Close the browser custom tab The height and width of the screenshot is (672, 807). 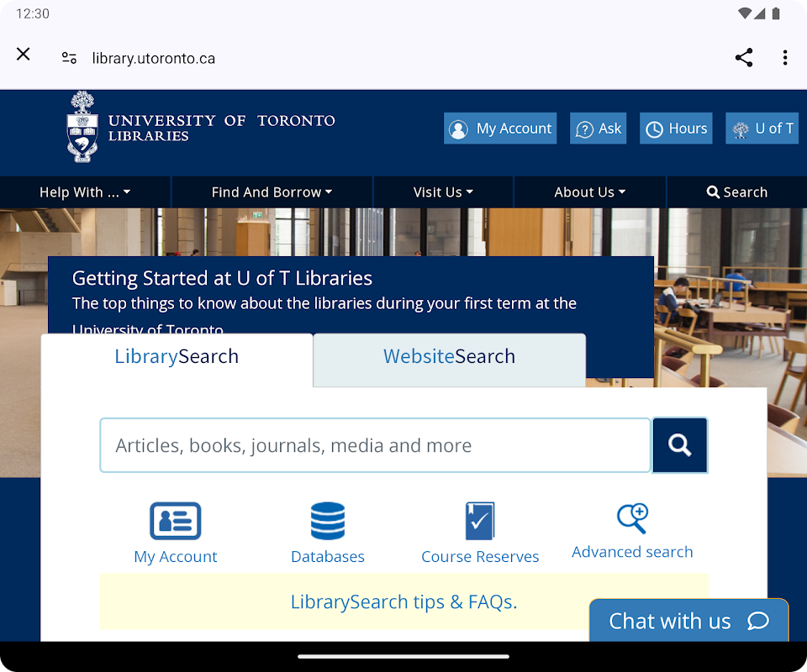tap(24, 54)
